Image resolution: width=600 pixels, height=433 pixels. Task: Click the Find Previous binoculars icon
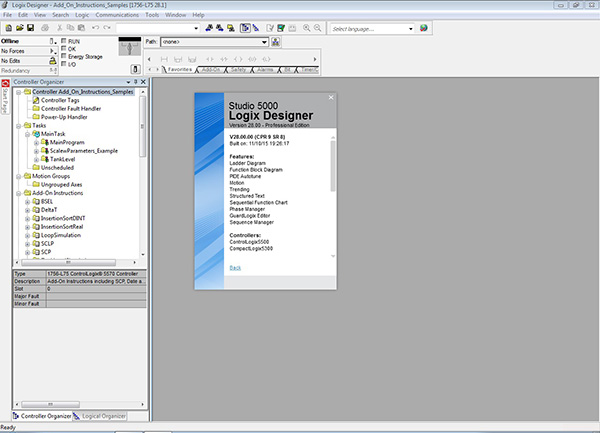pyautogui.click(x=209, y=28)
